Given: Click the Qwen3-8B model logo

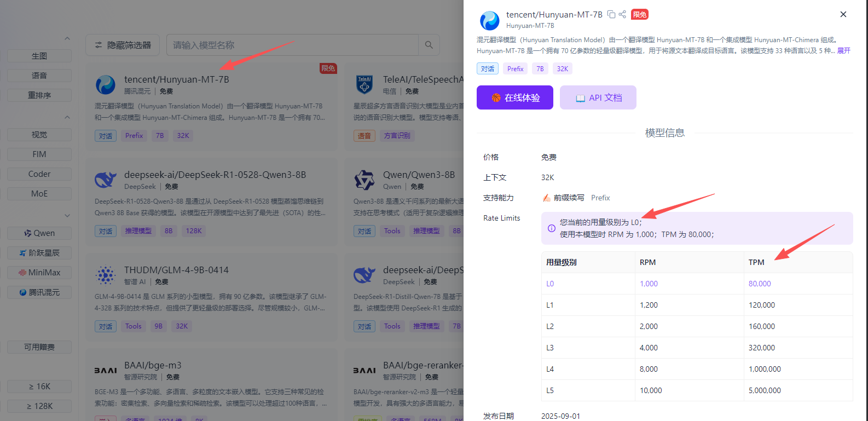Looking at the screenshot, I should [x=364, y=180].
